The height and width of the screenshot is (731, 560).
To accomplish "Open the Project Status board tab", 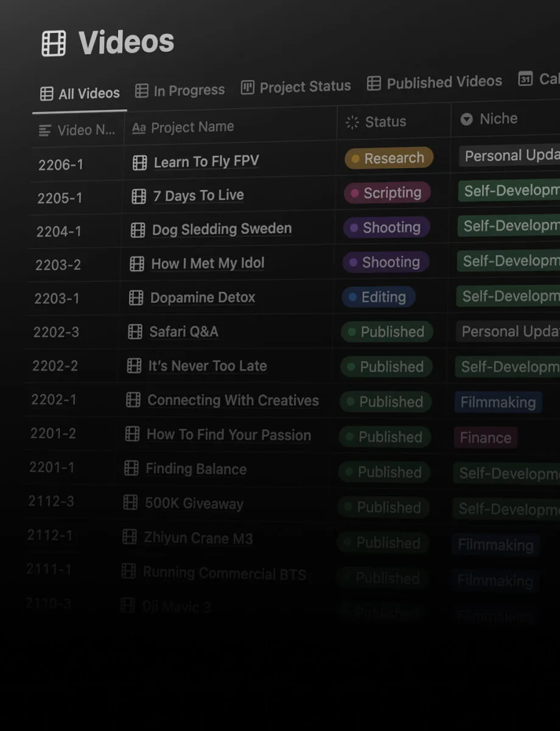I will [x=296, y=87].
